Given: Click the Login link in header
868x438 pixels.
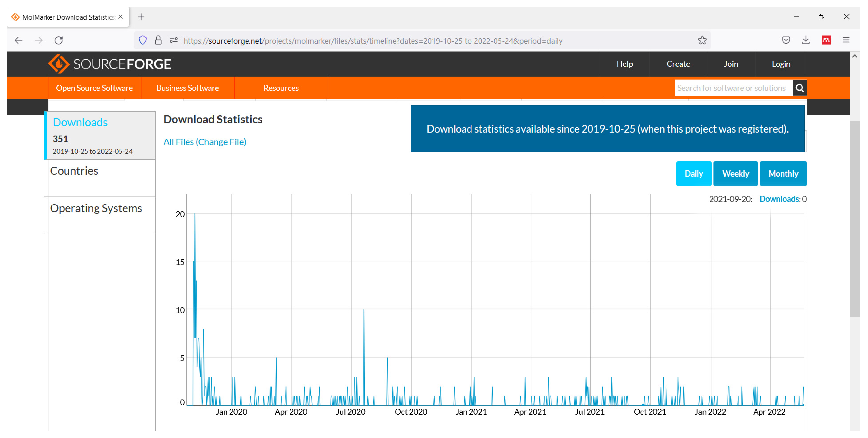Looking at the screenshot, I should [x=781, y=64].
